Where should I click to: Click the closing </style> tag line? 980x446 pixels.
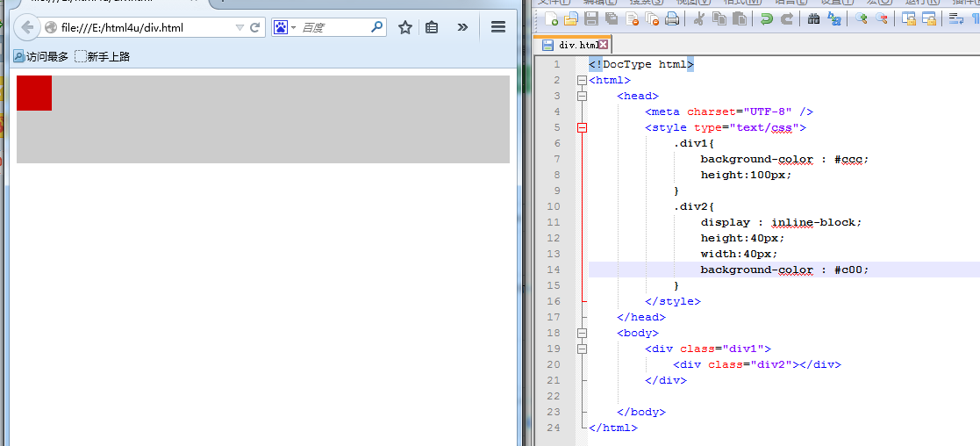(673, 301)
